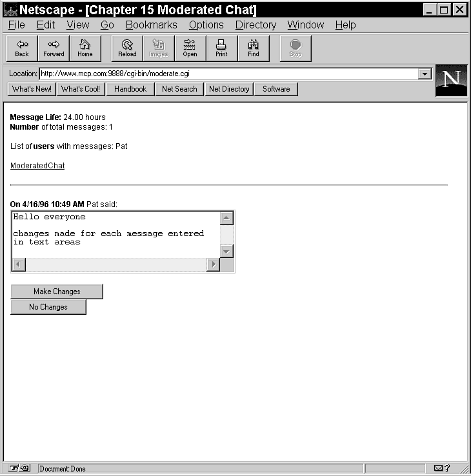
Task: Expand the Location URL dropdown
Action: [x=425, y=74]
